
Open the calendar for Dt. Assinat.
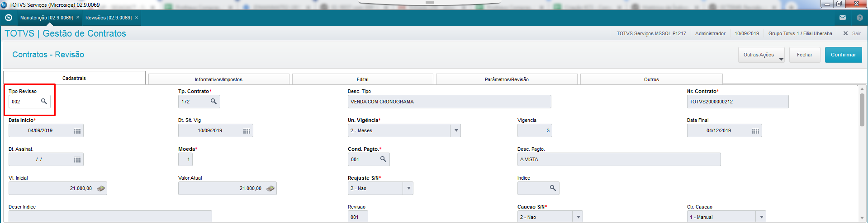tap(77, 159)
